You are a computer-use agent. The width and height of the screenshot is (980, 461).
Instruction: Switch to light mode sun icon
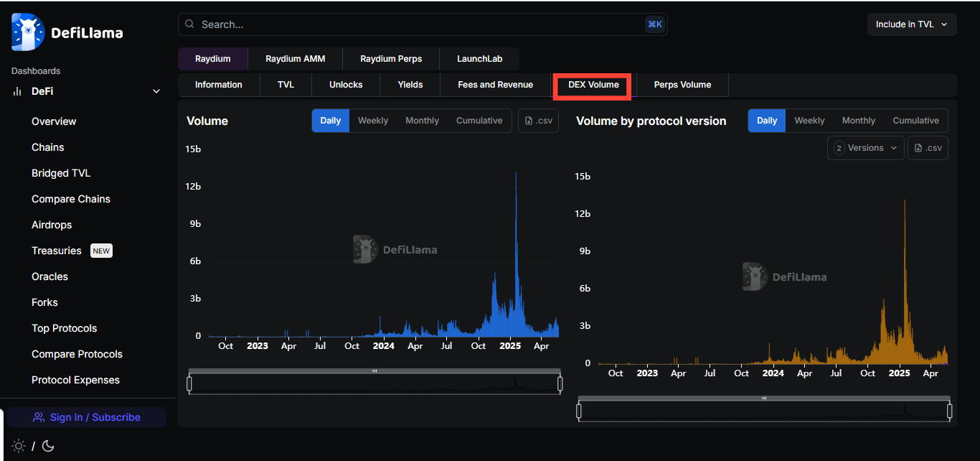click(19, 446)
